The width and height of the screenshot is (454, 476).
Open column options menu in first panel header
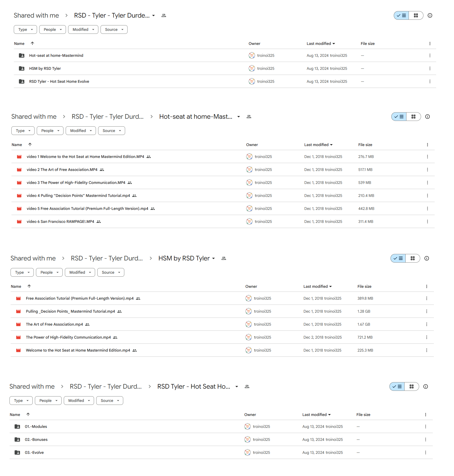(x=430, y=44)
